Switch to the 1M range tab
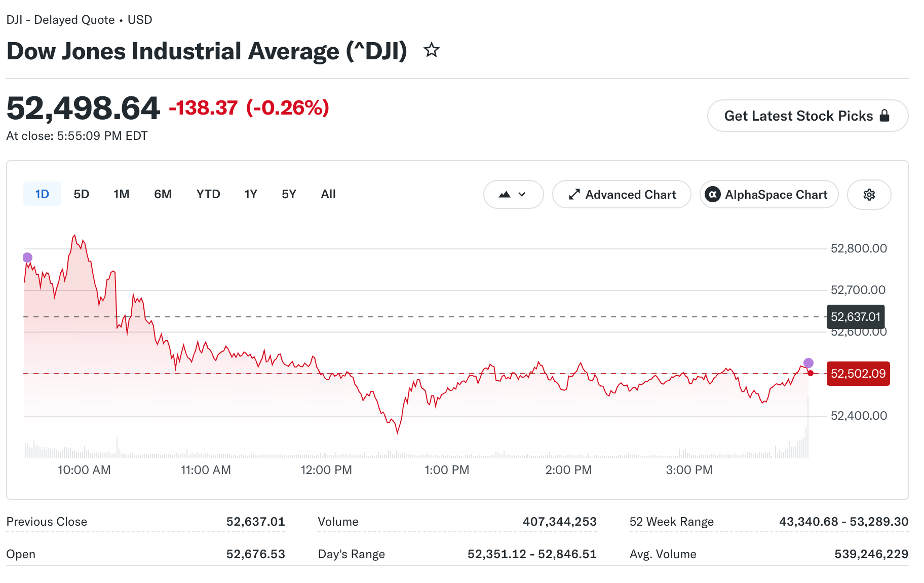Viewport: 924px width, 583px height. (122, 194)
